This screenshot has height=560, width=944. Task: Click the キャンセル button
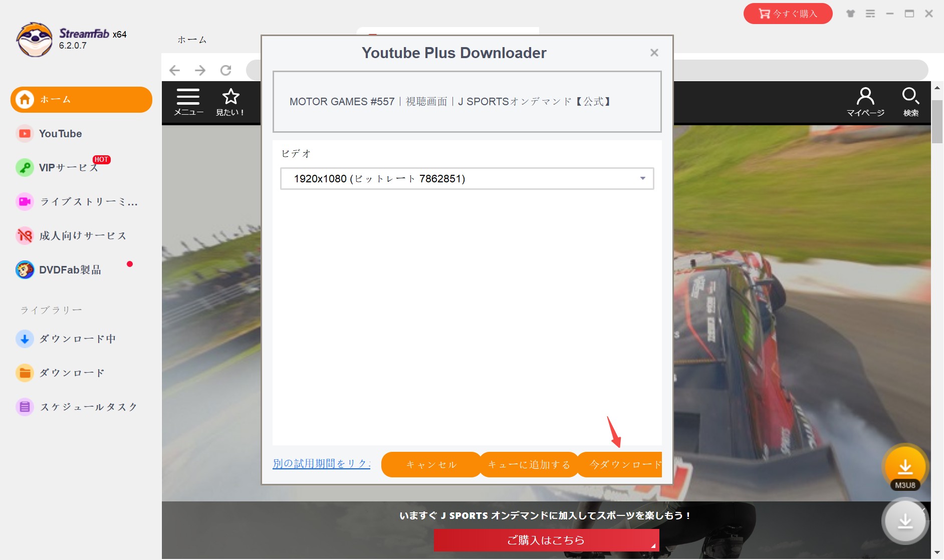pyautogui.click(x=431, y=465)
